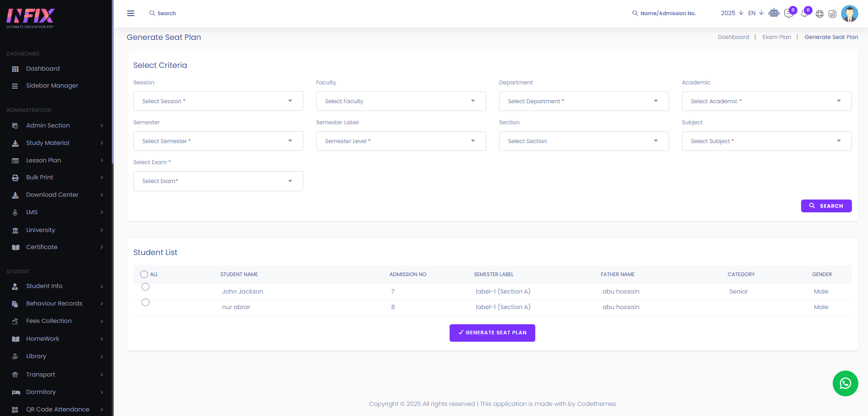Open the Select Semester dropdown
Viewport: 868px width, 416px height.
[x=218, y=141]
